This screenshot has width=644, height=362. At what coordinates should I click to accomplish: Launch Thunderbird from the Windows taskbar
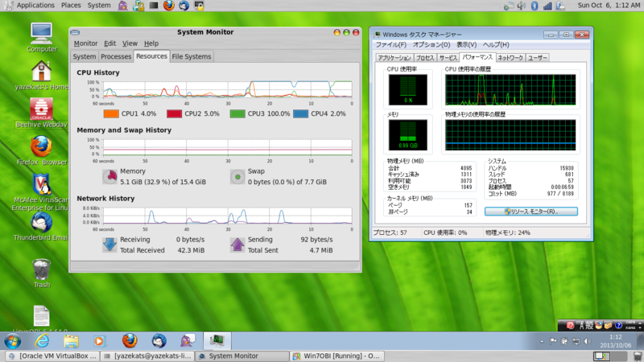point(159,340)
